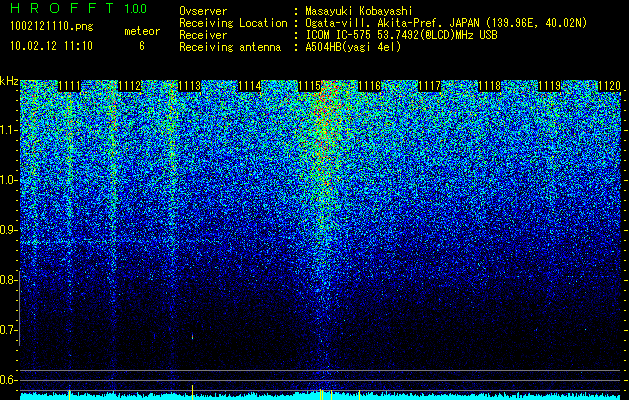Click the 0.7 kHz axis label
This screenshot has width=629, height=400.
(x=8, y=330)
